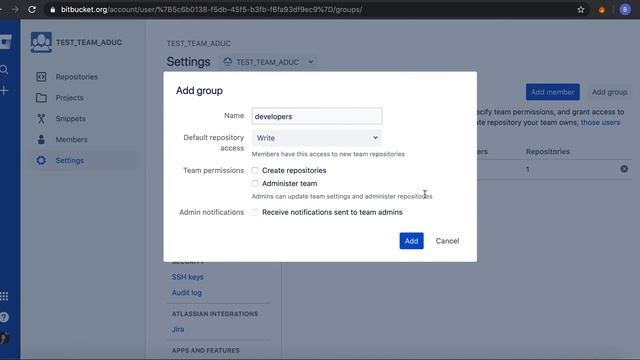Click the site lock icon in address bar
This screenshot has width=640, height=360.
click(53, 10)
